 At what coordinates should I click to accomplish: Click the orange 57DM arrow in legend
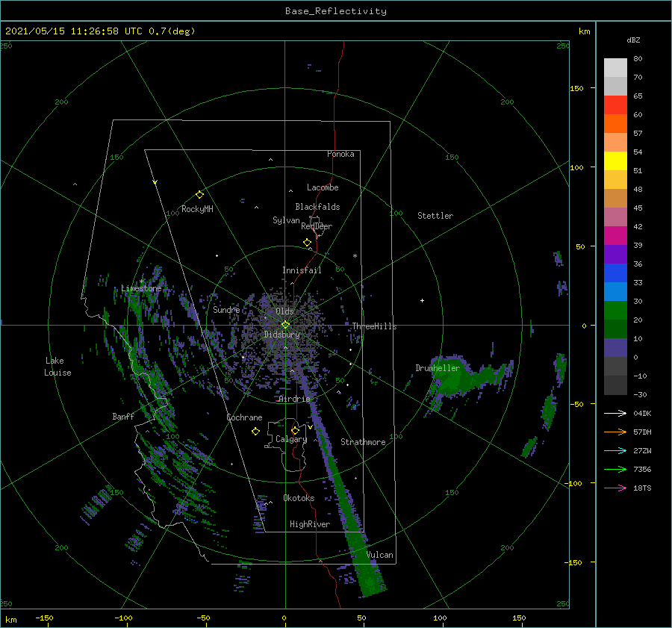click(615, 432)
